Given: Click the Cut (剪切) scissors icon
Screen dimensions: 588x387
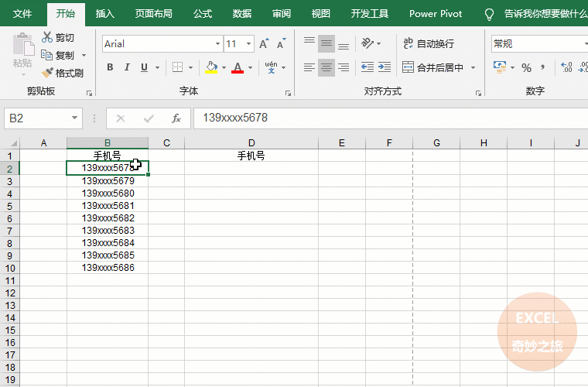Looking at the screenshot, I should [x=48, y=37].
